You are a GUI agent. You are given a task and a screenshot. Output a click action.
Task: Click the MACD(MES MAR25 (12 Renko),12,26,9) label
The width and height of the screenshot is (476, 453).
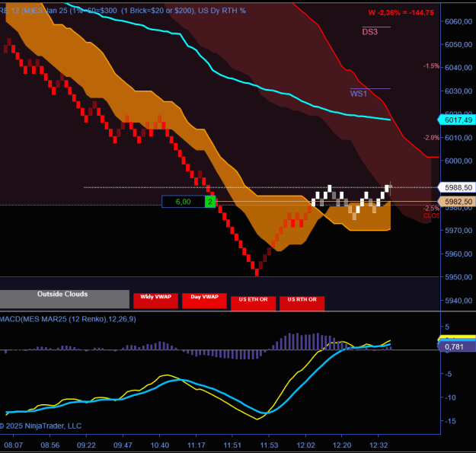tap(68, 319)
